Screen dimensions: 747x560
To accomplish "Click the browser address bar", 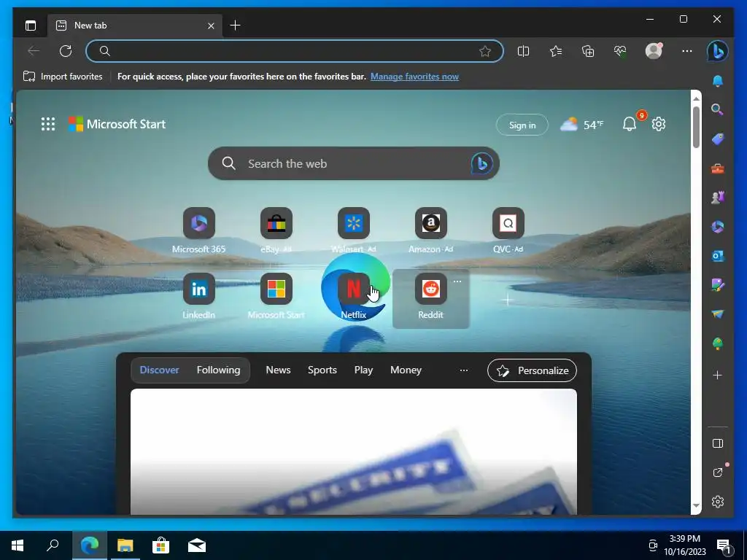I will [x=295, y=51].
